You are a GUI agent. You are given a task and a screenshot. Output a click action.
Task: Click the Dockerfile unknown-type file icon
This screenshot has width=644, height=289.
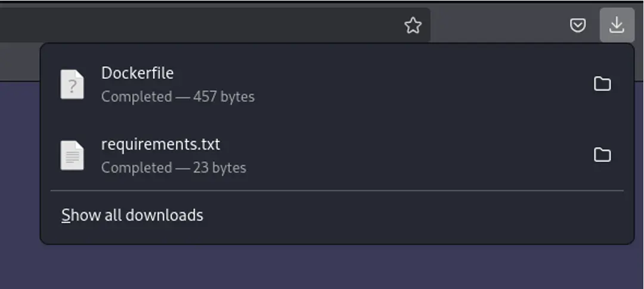coord(72,84)
